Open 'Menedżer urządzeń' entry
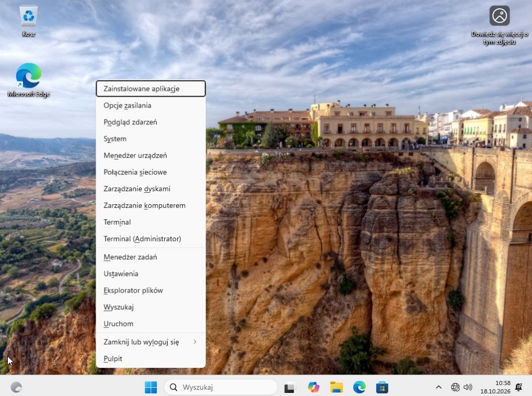This screenshot has width=532, height=396. 151,155
